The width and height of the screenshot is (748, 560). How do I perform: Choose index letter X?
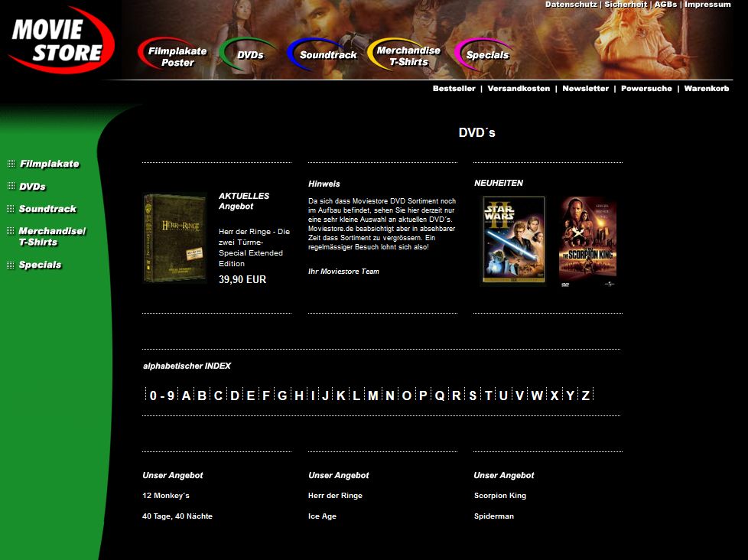[554, 396]
